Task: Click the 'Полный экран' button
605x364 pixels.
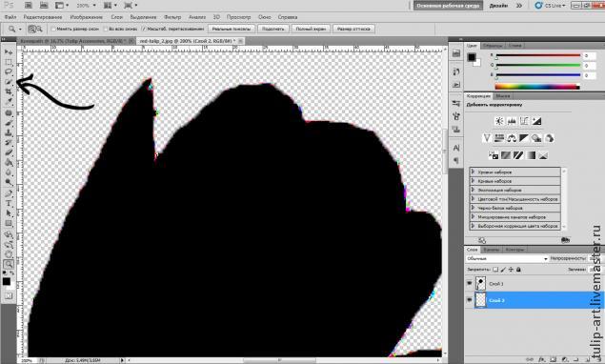Action: (311, 29)
